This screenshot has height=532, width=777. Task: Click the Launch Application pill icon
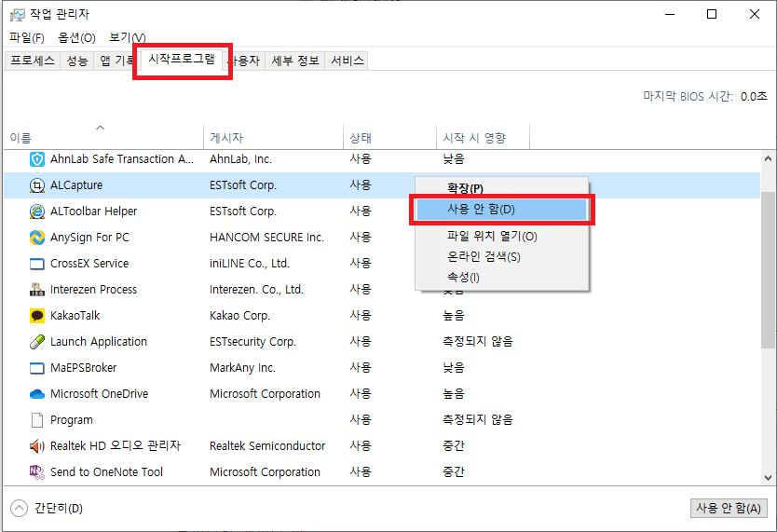37,342
